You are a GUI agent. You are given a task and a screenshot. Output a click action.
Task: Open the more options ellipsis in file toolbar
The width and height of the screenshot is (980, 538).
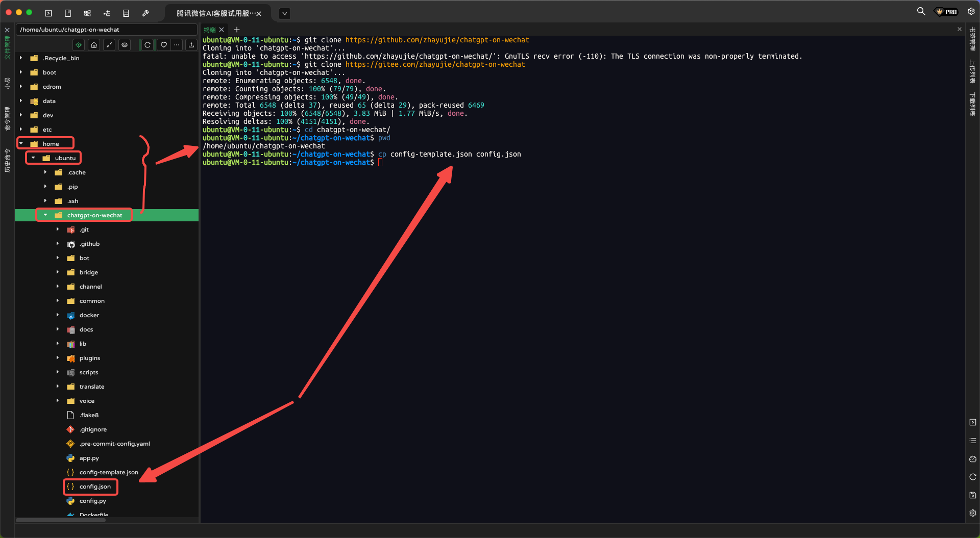[177, 45]
